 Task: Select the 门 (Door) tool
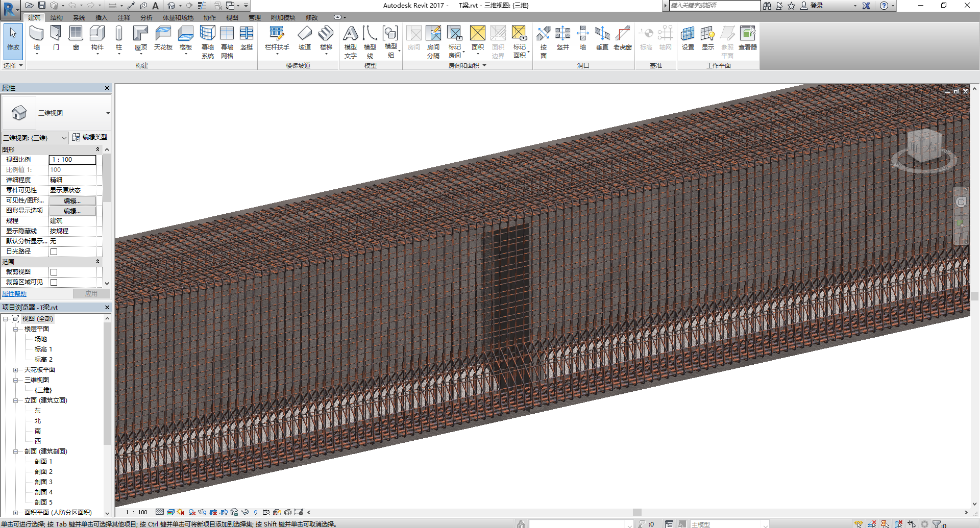point(56,38)
